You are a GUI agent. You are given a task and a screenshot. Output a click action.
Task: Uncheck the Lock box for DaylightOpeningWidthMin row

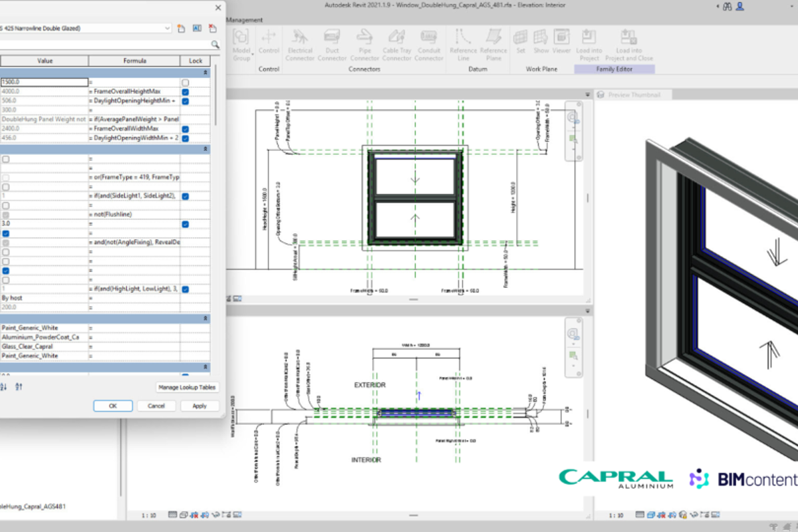[186, 138]
